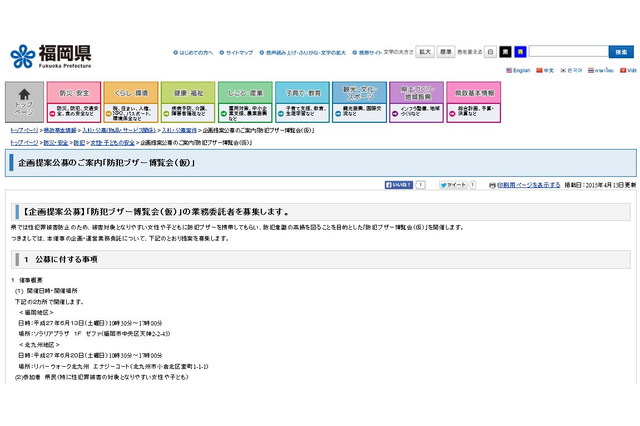Click the printer icon beside 印刷用ページ
Image resolution: width=640 pixels, height=426 pixels.
492,185
